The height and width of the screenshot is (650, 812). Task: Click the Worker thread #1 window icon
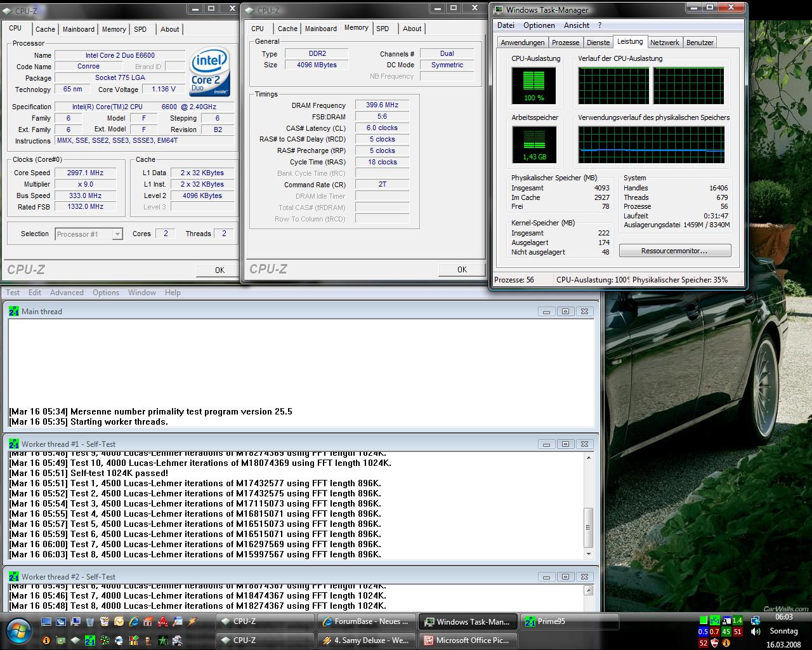[14, 444]
